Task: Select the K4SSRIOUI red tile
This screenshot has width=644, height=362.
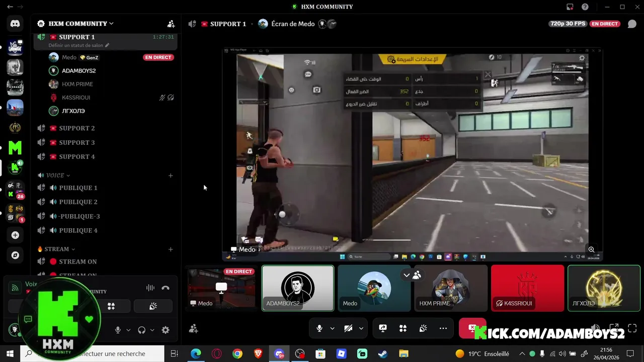Action: pos(527,288)
